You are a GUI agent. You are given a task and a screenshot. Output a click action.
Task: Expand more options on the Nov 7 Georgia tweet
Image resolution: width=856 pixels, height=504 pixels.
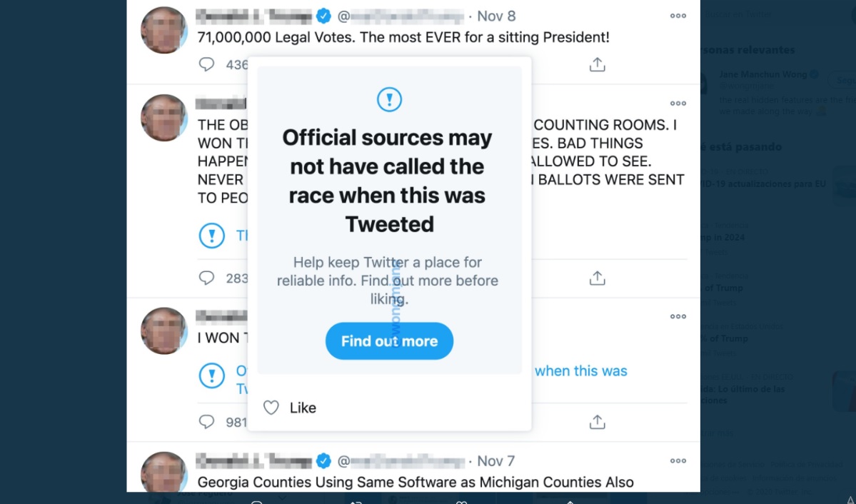(678, 460)
